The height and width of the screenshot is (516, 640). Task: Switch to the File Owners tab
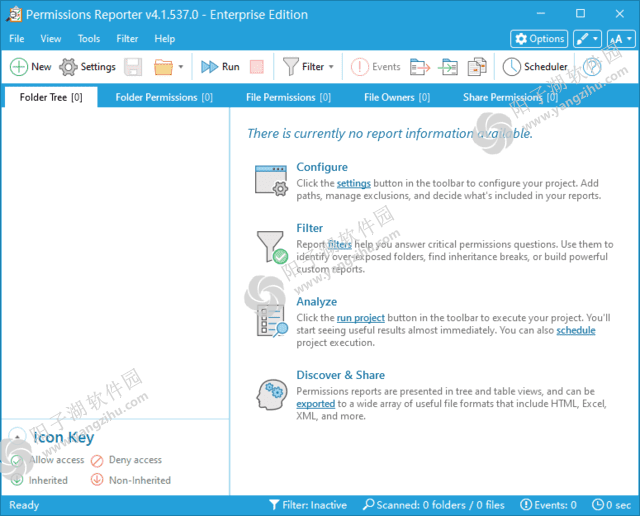point(397,97)
